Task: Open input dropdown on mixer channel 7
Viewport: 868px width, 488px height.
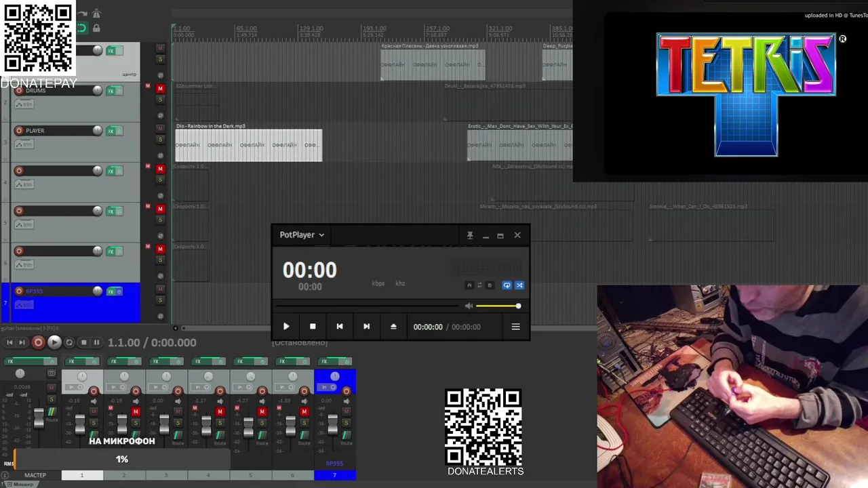Action: pos(328,387)
